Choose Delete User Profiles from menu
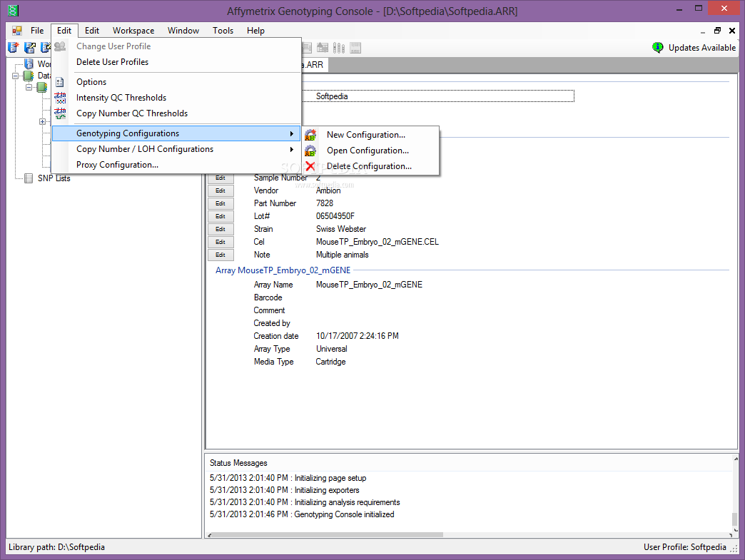This screenshot has height=560, width=745. click(x=176, y=62)
